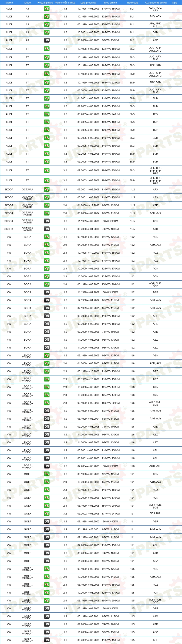The image size is (182, 644).
Task: Click diesel ON icon in VW Golf 1J1 ARL row
Action: click(x=47, y=545)
